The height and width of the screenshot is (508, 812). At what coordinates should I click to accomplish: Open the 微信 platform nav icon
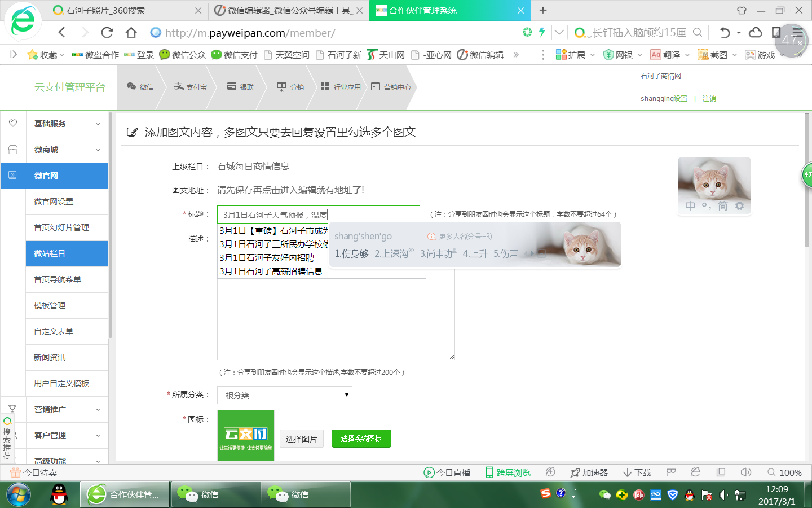(131, 86)
